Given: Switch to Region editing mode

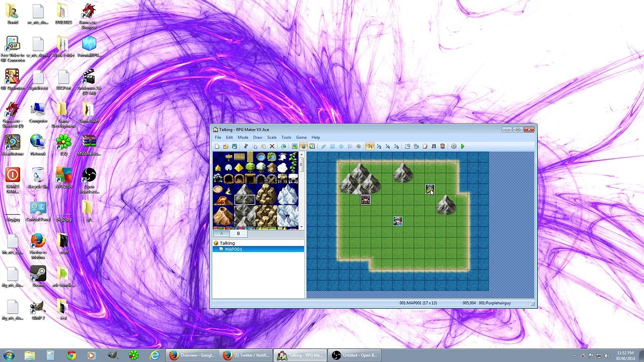Looking at the screenshot, I should (x=312, y=146).
